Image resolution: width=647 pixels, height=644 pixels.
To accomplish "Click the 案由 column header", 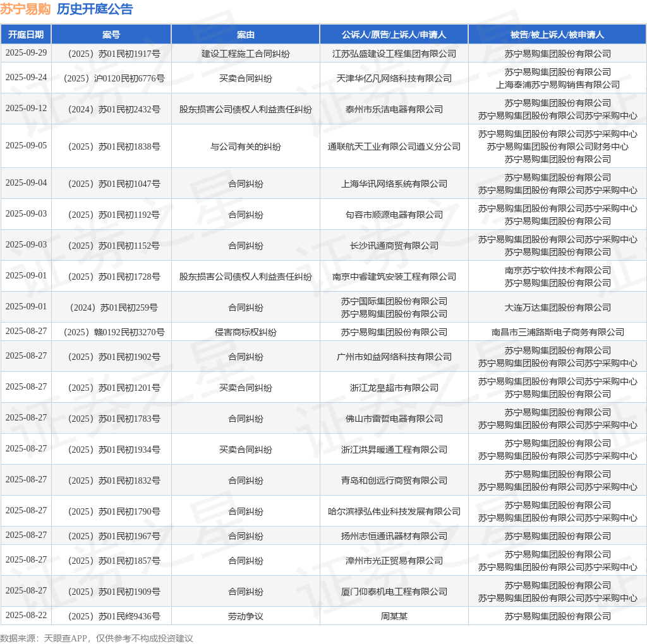I will click(x=246, y=35).
